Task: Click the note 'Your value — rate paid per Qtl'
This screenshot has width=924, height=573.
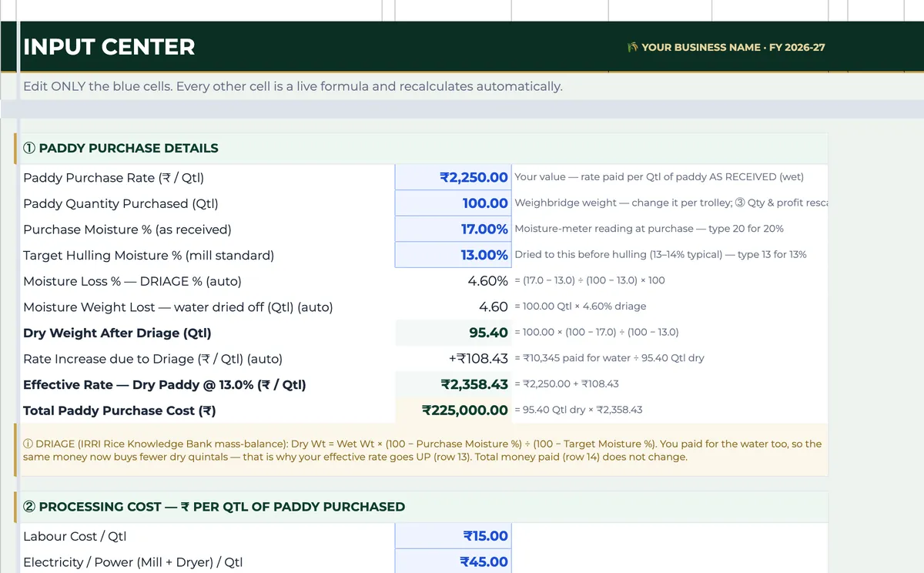Action: point(659,177)
